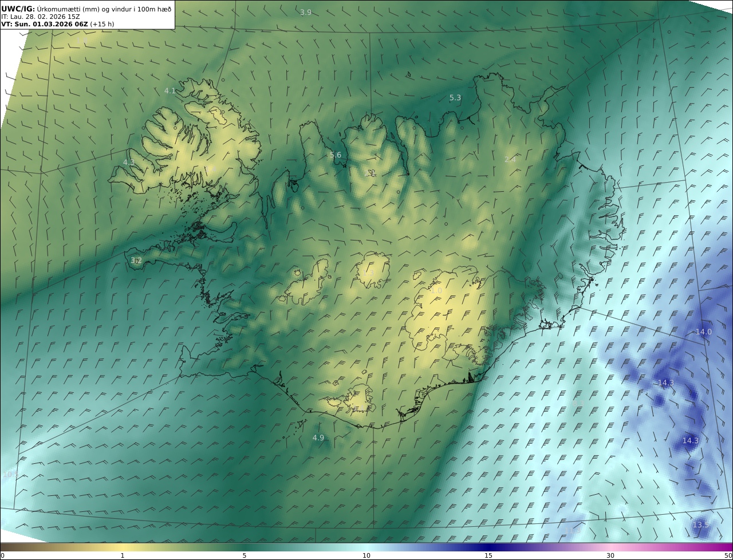This screenshot has width=733, height=560.
Task: Click the colorbar tick label 15
Action: (488, 555)
